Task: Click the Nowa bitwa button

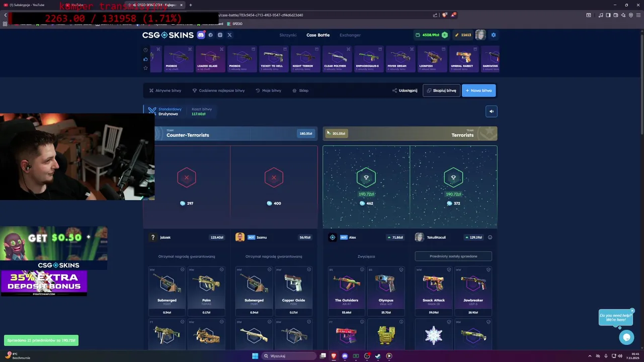Action: 478,90
